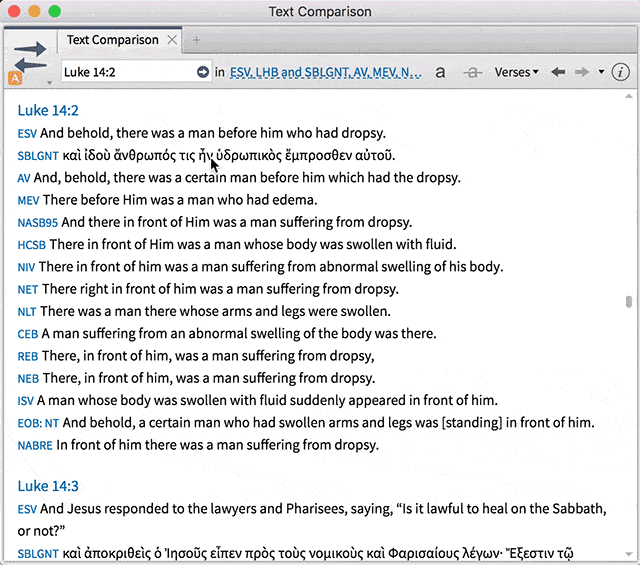Screen dimensions: 640x565
Task: Click the REB version label
Action: [28, 356]
